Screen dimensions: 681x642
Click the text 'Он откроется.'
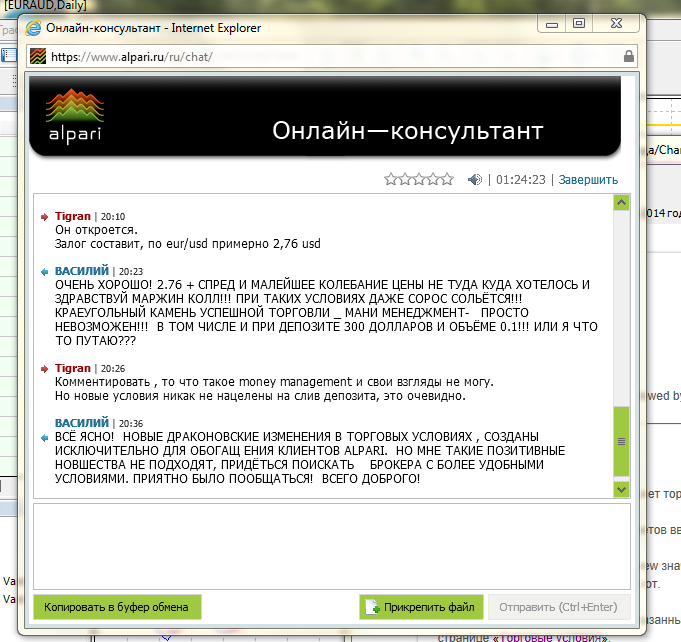click(96, 230)
